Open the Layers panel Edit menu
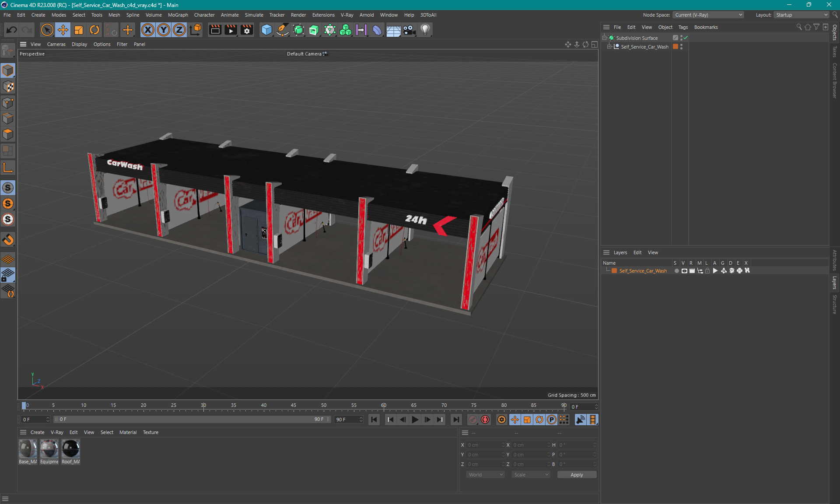 [637, 252]
